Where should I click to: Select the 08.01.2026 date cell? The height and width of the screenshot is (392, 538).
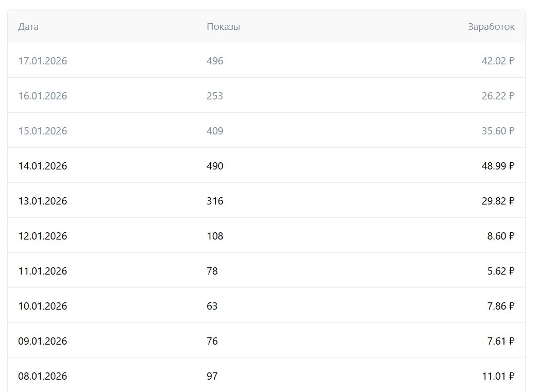pyautogui.click(x=43, y=376)
